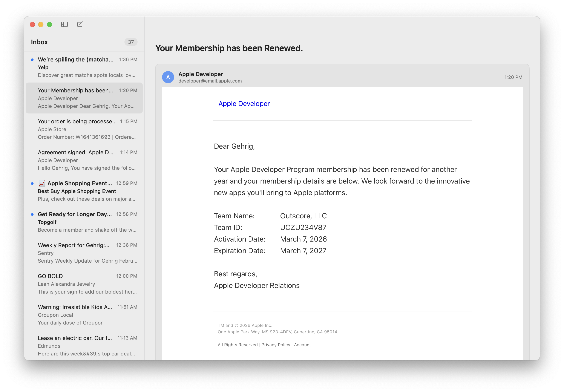Open the Privacy Policy link
564x392 pixels.
(x=276, y=345)
